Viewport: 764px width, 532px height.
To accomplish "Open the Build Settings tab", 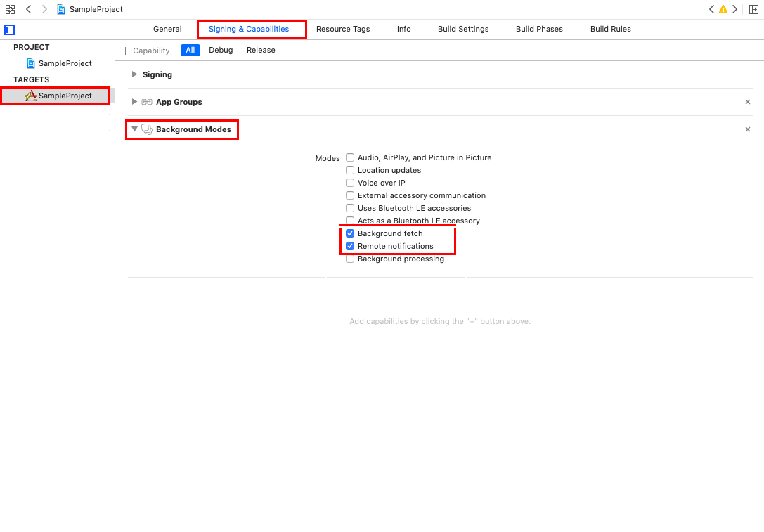I will point(463,30).
